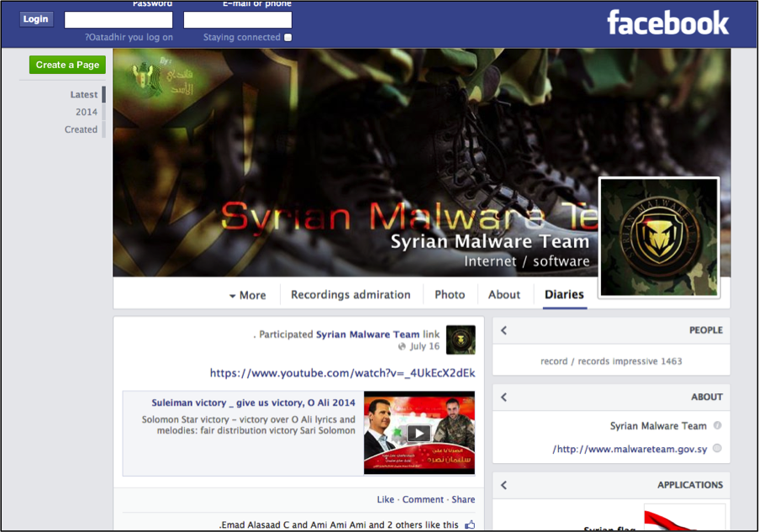Open the YouTube watch link
Screen dimensions: 759x532
(x=342, y=373)
